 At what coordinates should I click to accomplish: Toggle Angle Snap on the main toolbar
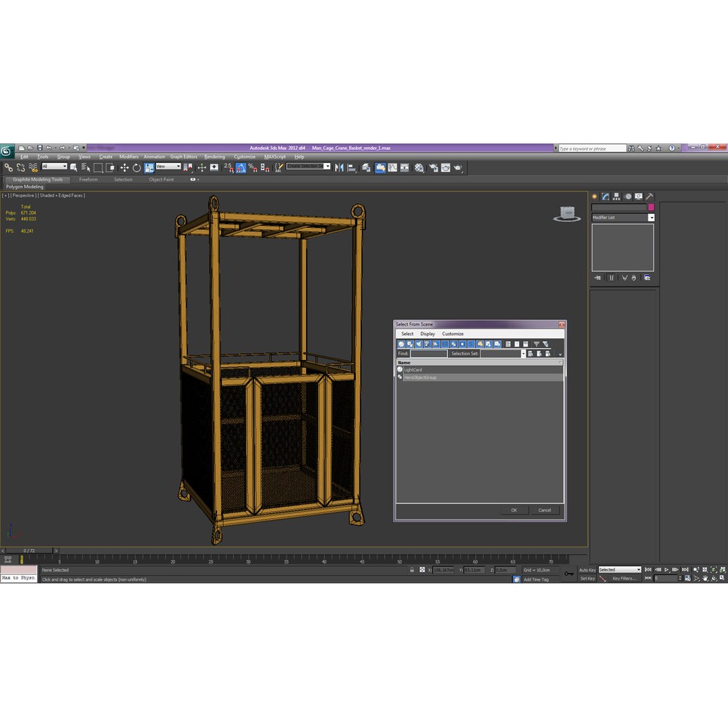[241, 168]
